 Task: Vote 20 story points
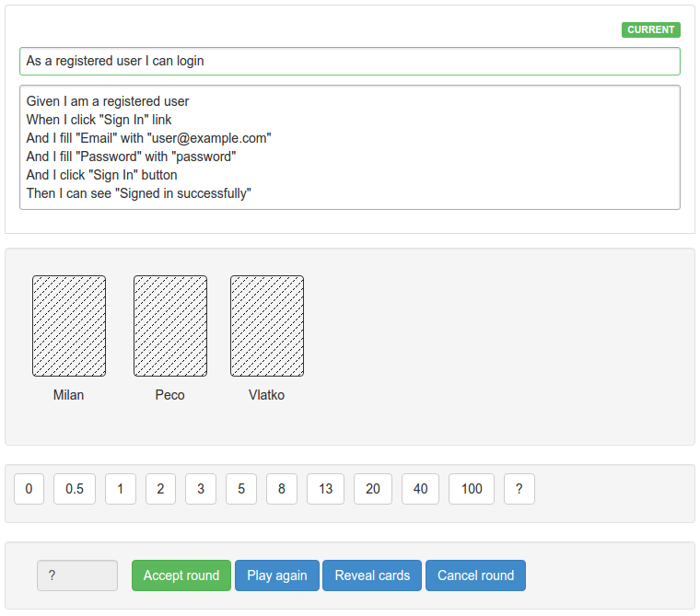(373, 489)
